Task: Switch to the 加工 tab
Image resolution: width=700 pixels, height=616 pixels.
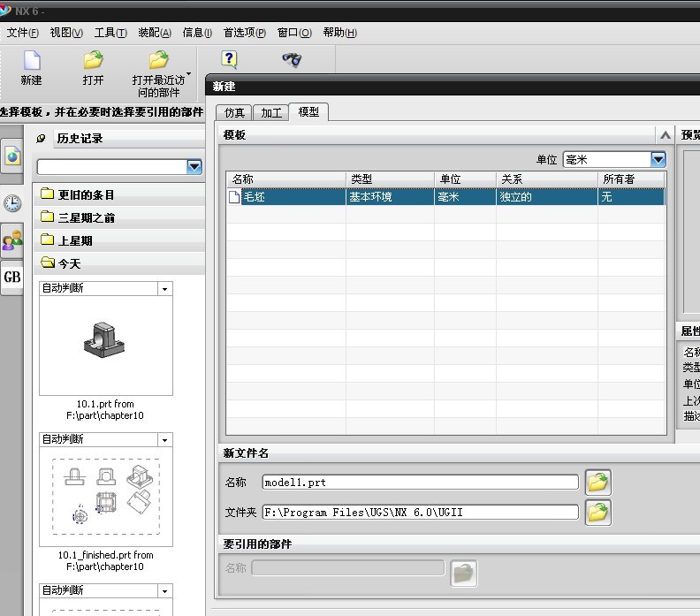Action: point(271,112)
